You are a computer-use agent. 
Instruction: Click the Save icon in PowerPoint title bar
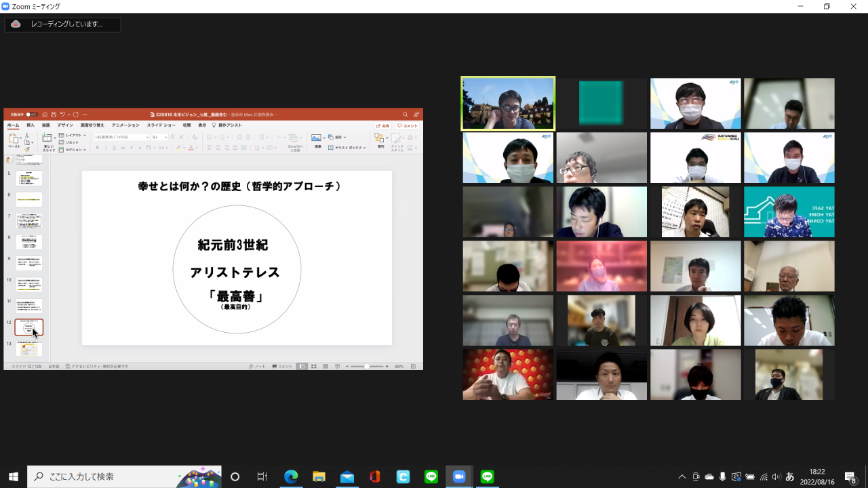[x=54, y=115]
